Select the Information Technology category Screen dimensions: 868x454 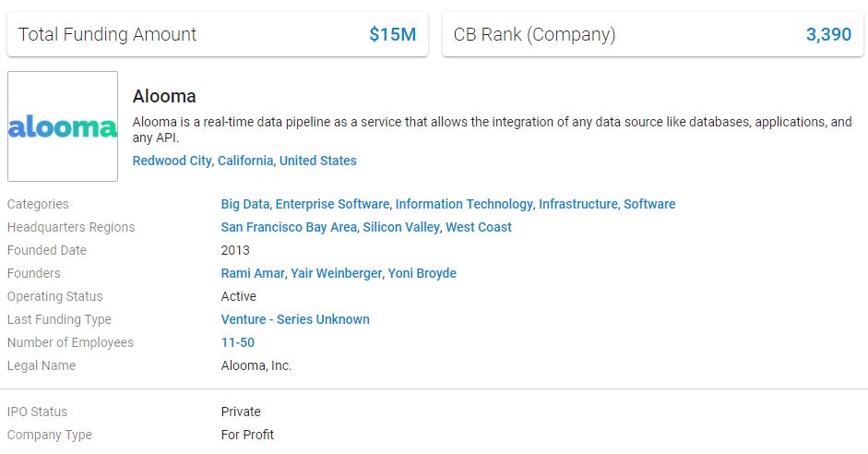point(464,204)
